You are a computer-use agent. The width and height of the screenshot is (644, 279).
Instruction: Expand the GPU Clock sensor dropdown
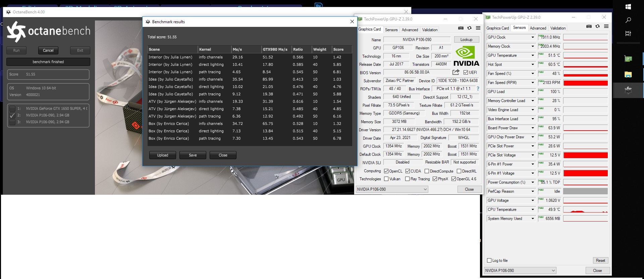533,37
